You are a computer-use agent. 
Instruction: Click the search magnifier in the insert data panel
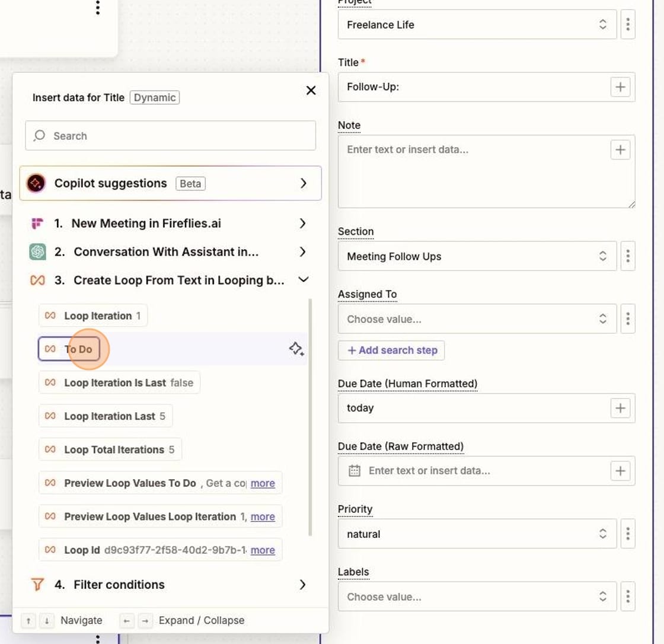(40, 135)
